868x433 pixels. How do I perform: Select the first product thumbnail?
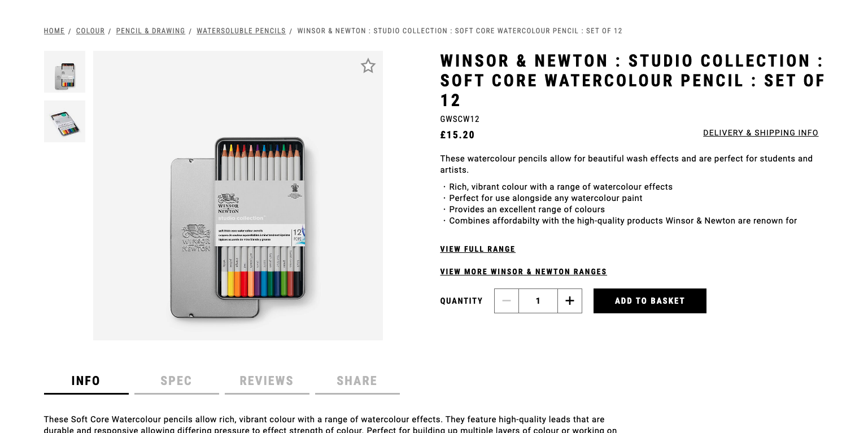tap(64, 72)
